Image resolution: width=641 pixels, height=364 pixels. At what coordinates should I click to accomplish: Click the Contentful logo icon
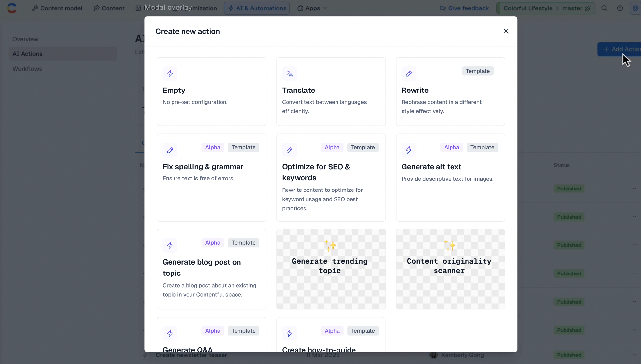(x=12, y=8)
